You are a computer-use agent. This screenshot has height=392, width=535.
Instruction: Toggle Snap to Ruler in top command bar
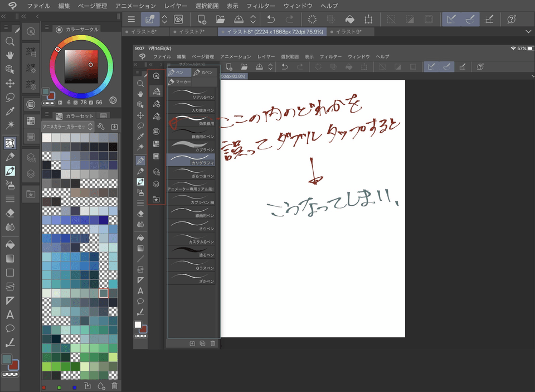click(451, 20)
